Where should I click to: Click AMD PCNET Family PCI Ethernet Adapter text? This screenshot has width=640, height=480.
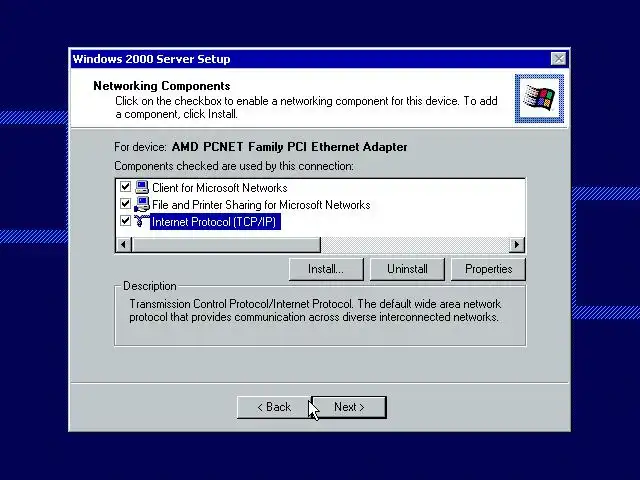(x=289, y=147)
